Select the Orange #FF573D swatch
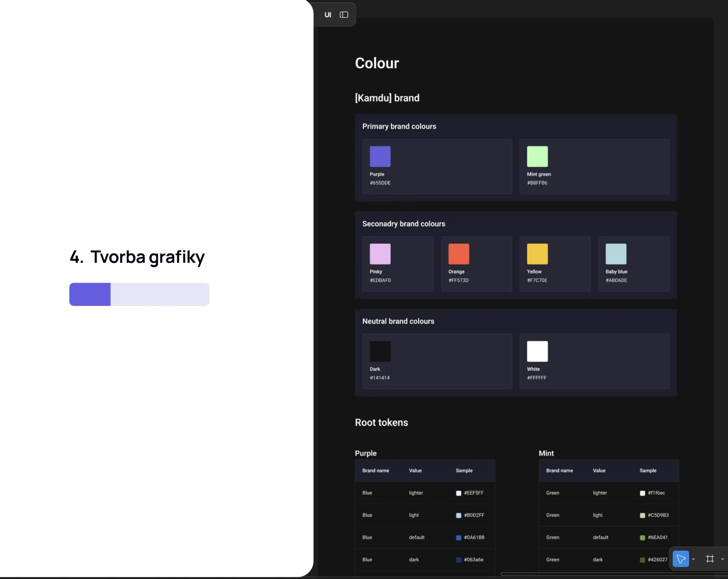The image size is (728, 579). click(x=459, y=254)
